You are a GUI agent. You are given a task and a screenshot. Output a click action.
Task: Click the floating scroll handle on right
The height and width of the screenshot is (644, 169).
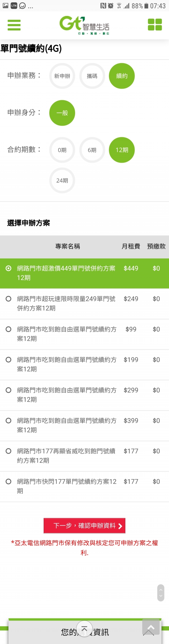coord(161,592)
